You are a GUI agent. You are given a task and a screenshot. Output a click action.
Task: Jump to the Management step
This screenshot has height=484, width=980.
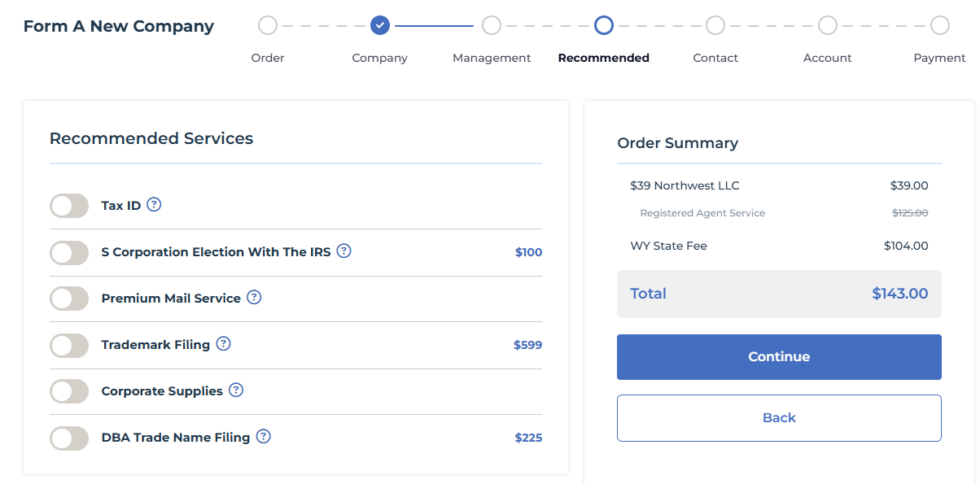tap(492, 25)
